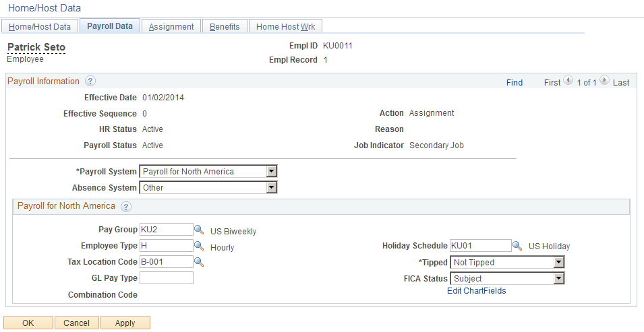
Task: Open Tax Location Code lookup
Action: coord(199,262)
